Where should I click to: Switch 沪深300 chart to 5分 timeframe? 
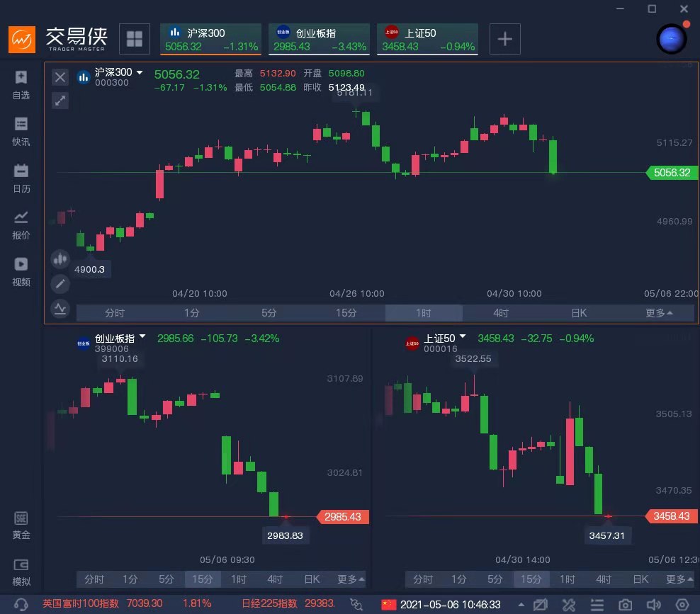coord(269,313)
